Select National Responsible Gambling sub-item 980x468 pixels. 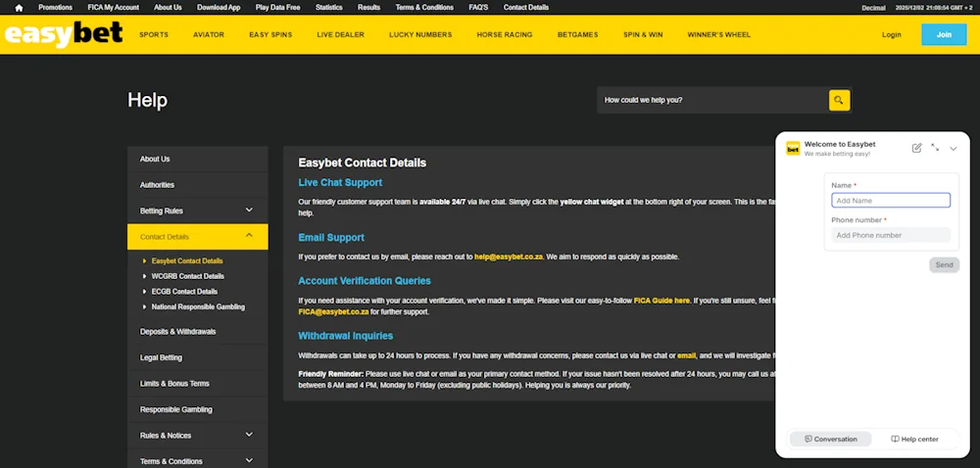[x=198, y=307]
